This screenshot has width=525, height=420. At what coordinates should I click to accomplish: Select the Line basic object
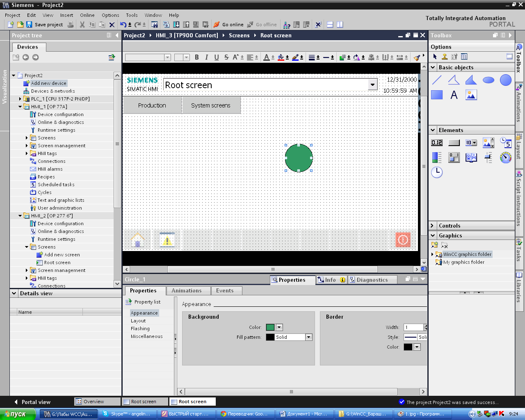437,80
